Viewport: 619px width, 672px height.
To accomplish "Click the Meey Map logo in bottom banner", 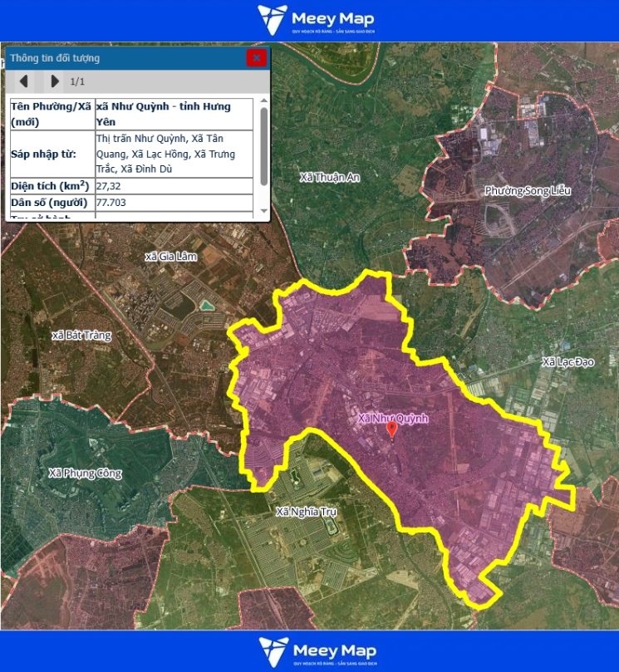I will [x=317, y=651].
